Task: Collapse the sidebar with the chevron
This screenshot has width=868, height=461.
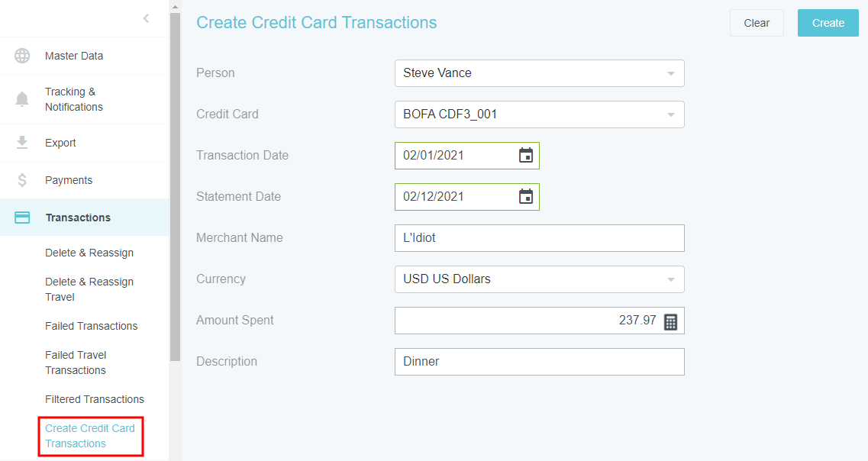Action: pos(146,18)
